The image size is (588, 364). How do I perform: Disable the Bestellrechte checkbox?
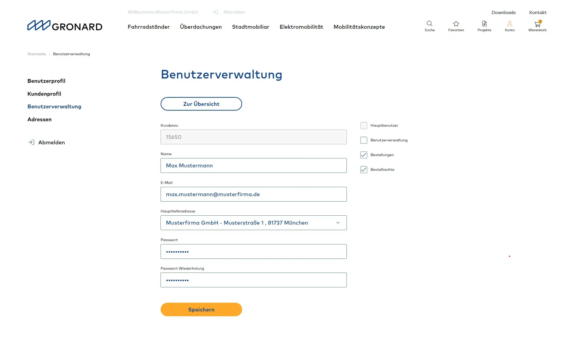click(364, 169)
